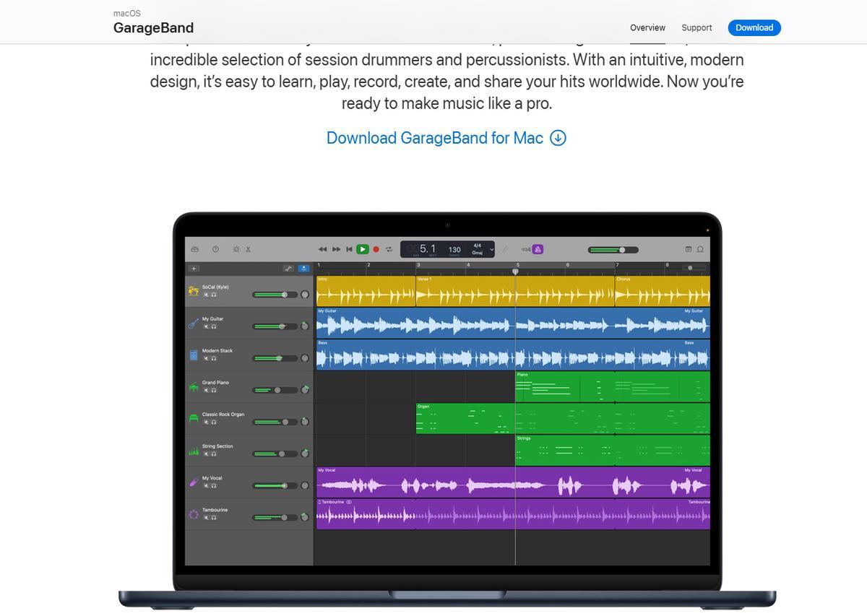Click the Grand Piano instrument icon
The width and height of the screenshot is (867, 616).
[194, 387]
